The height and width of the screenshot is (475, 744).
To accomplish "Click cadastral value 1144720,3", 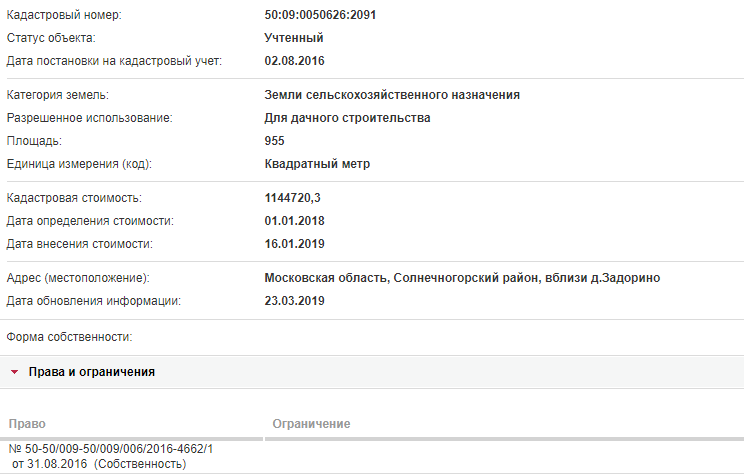I will [x=292, y=198].
